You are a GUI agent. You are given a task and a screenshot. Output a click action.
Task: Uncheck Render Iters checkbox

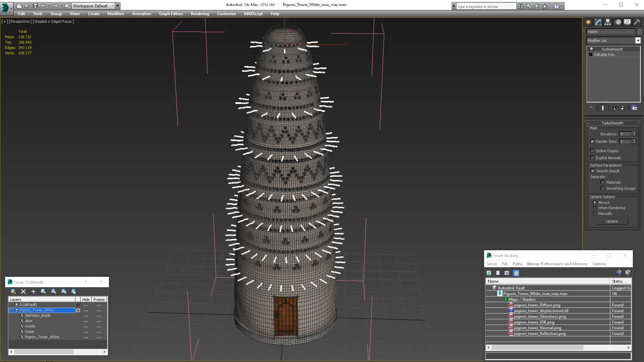592,141
